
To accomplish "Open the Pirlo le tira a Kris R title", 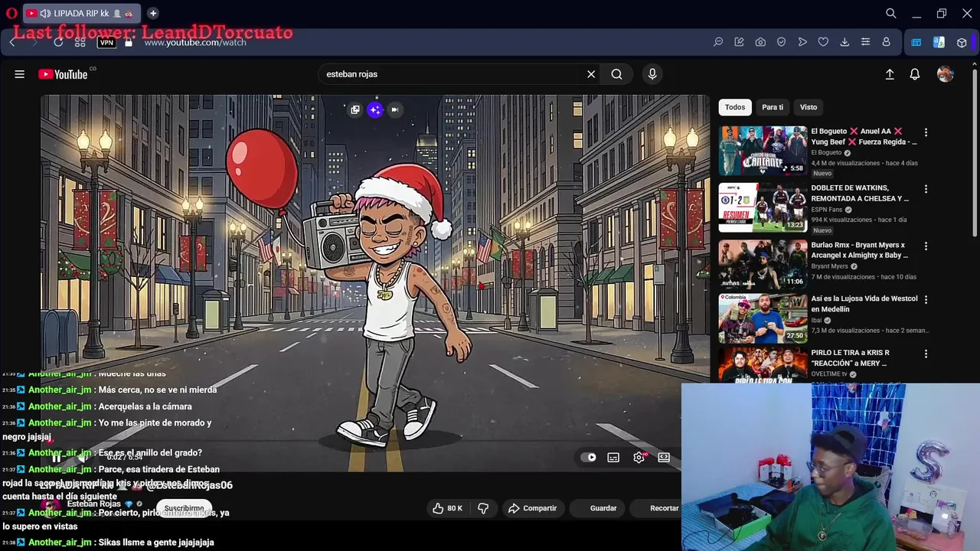I will pos(850,358).
